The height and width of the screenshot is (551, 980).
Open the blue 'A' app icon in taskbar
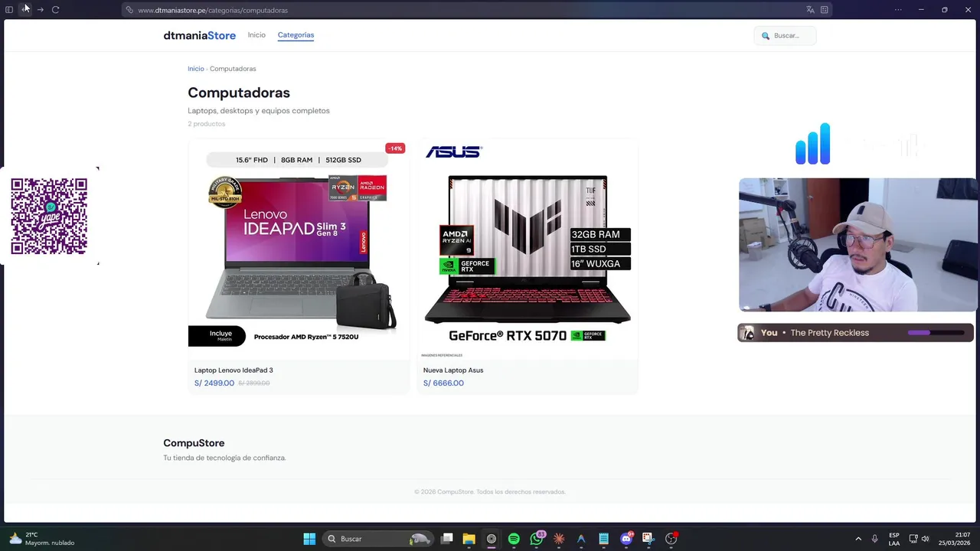pyautogui.click(x=581, y=539)
